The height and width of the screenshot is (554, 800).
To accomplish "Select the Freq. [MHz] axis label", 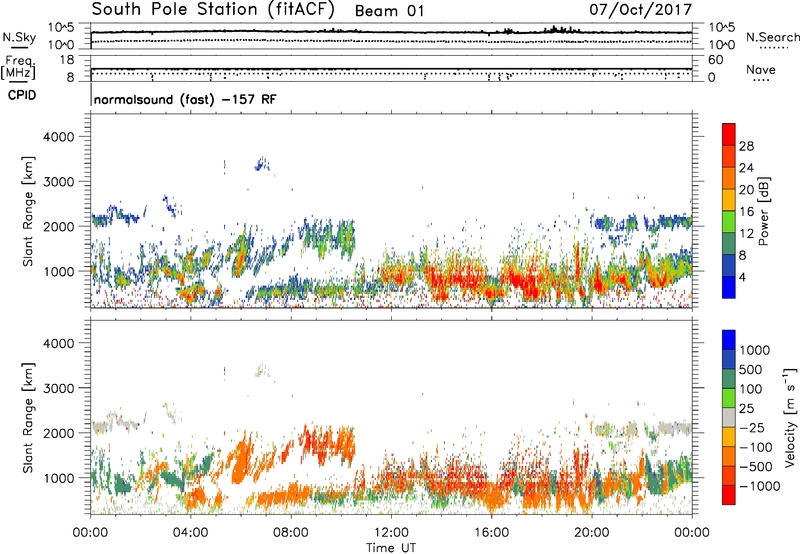I will click(18, 67).
